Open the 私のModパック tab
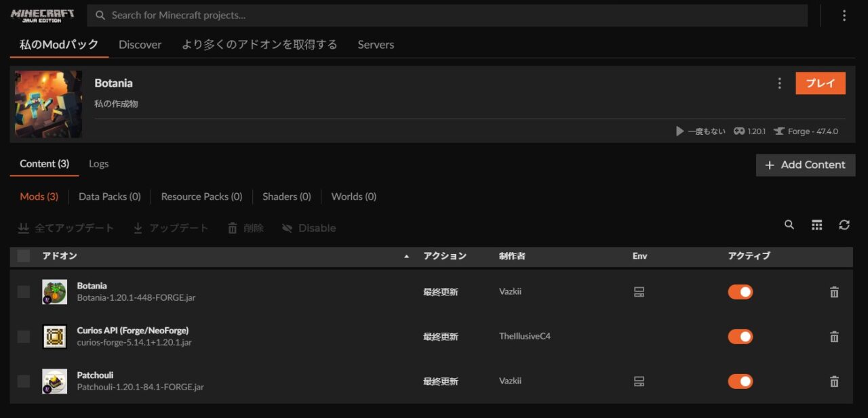868x418 pixels. tap(59, 45)
